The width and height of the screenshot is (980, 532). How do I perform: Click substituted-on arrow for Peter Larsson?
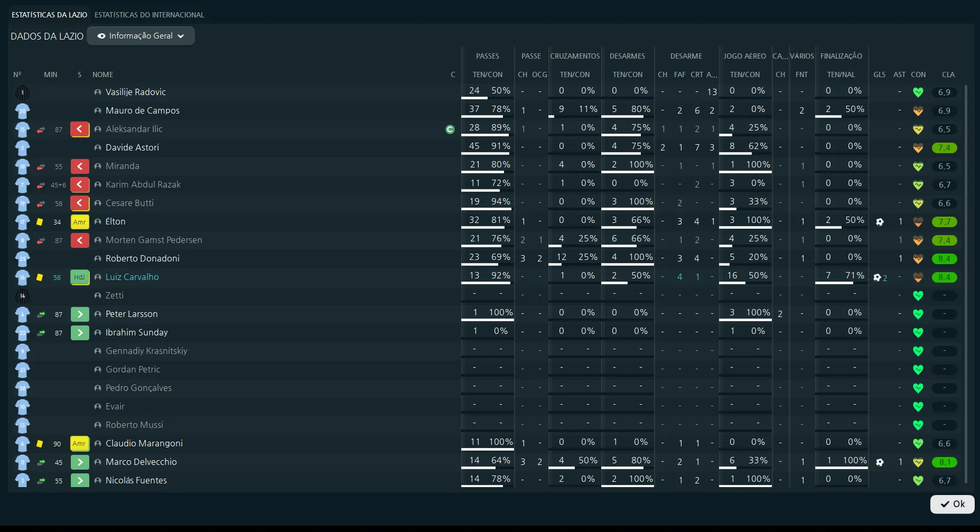pyautogui.click(x=80, y=314)
